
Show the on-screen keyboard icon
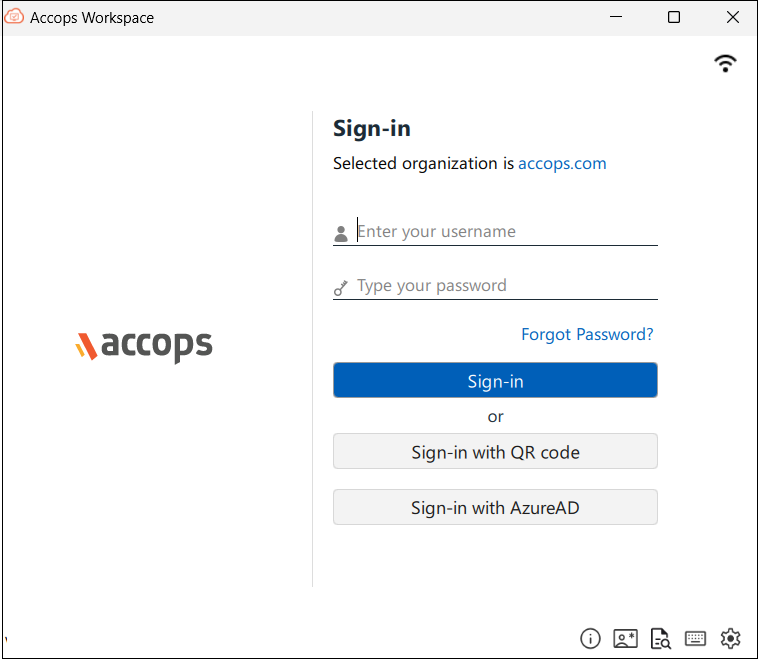[x=695, y=639]
